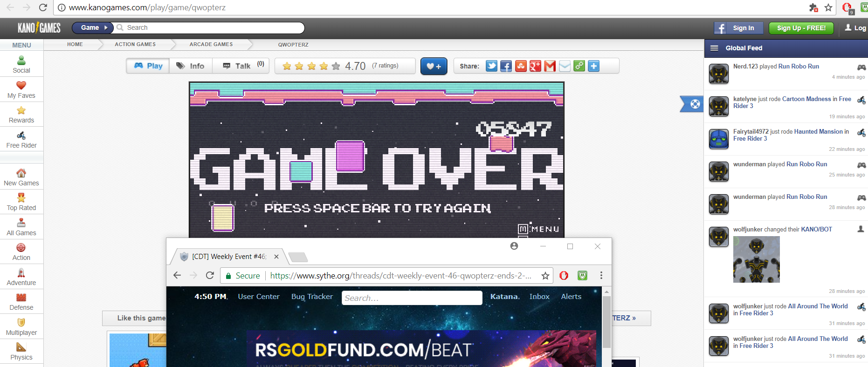The width and height of the screenshot is (868, 367).
Task: Open Chrome profile icon in Sythe window
Action: pyautogui.click(x=514, y=246)
